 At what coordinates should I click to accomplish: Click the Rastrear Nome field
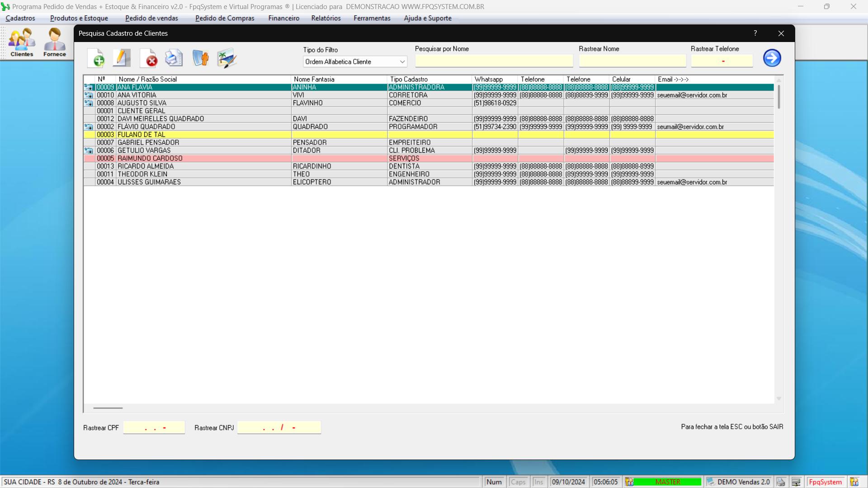(x=632, y=61)
